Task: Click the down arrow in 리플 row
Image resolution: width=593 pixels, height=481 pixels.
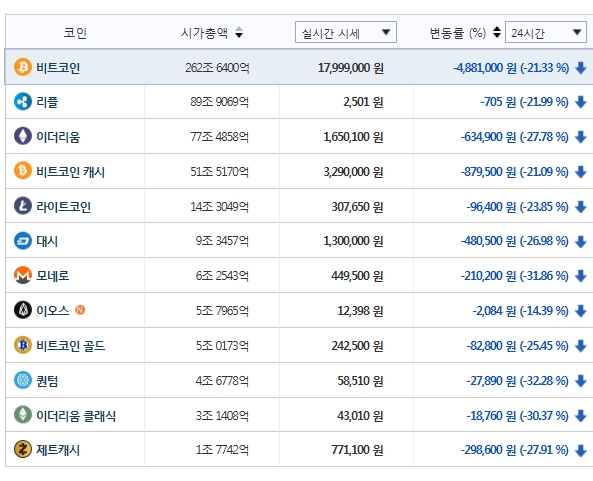Action: point(581,102)
